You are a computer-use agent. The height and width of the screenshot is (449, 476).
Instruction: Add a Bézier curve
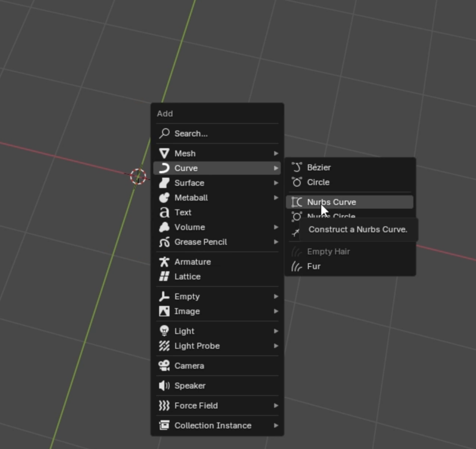point(350,167)
